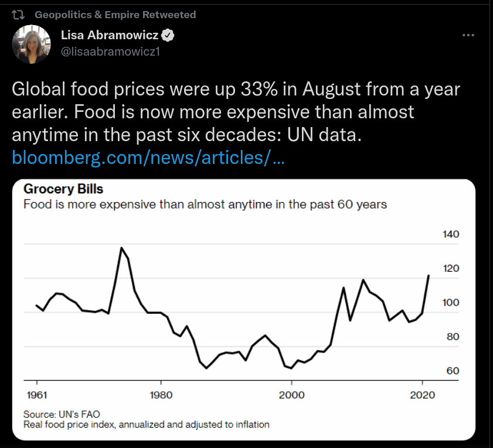
Task: Click the 2020 label on the x-axis
Action: [422, 395]
